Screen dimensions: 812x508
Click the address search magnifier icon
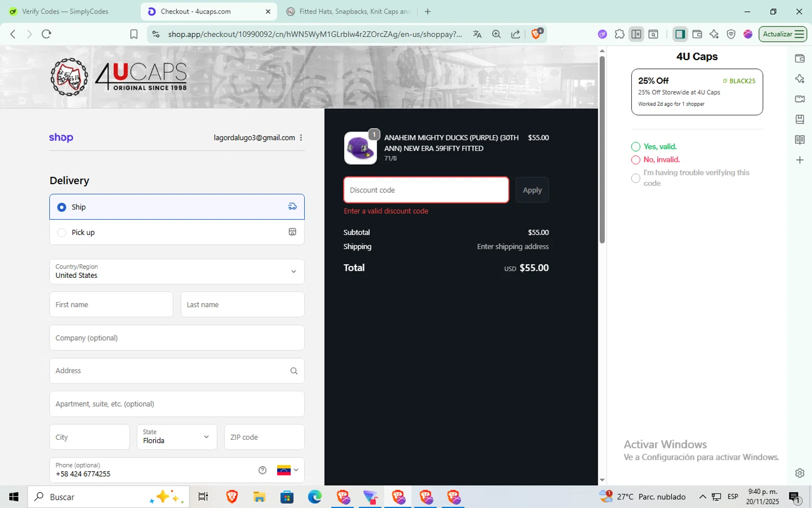294,371
